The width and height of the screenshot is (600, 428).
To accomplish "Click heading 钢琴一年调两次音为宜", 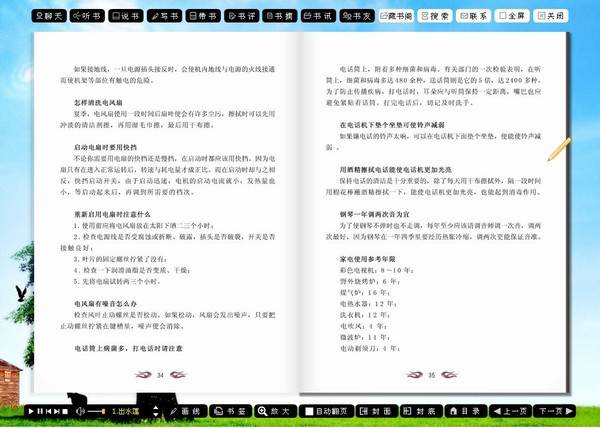I will 375,215.
